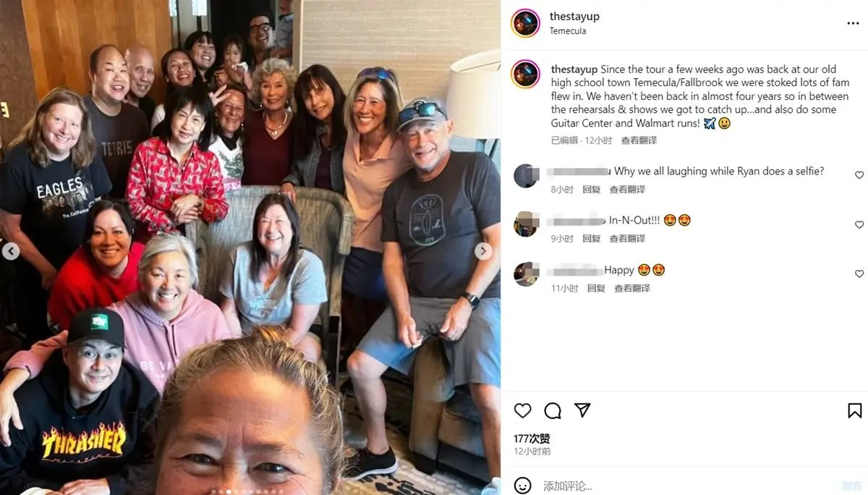Open the Temecula location link

tap(568, 31)
